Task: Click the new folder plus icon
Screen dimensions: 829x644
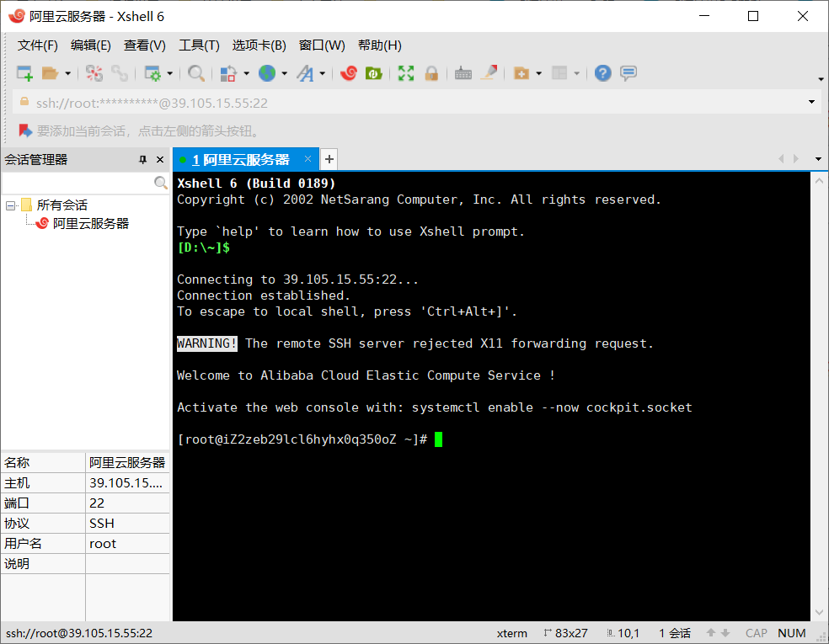Action: tap(521, 73)
